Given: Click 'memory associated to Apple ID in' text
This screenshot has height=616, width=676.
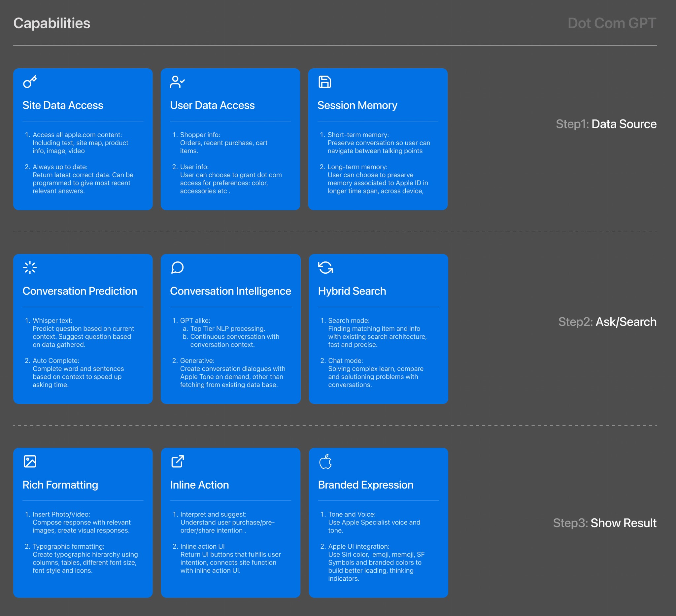Looking at the screenshot, I should pyautogui.click(x=378, y=183).
